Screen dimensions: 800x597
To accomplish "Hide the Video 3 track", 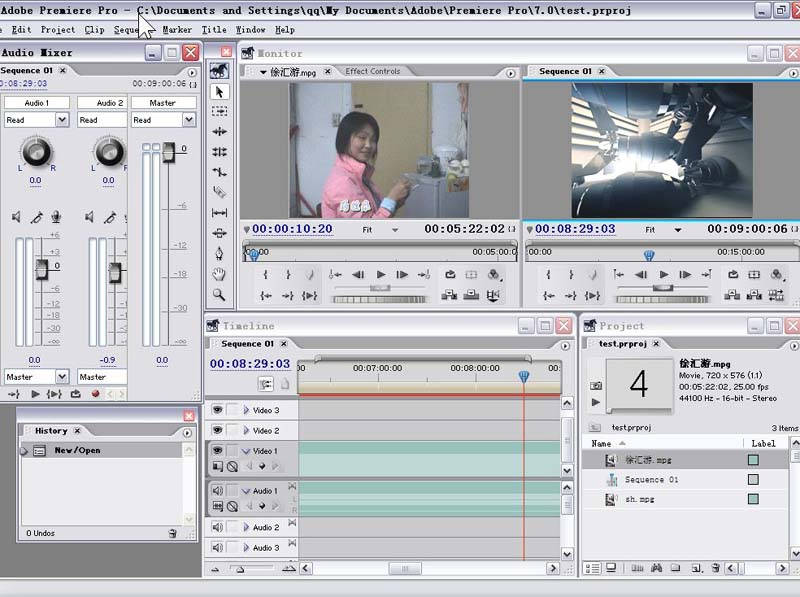I will 217,410.
